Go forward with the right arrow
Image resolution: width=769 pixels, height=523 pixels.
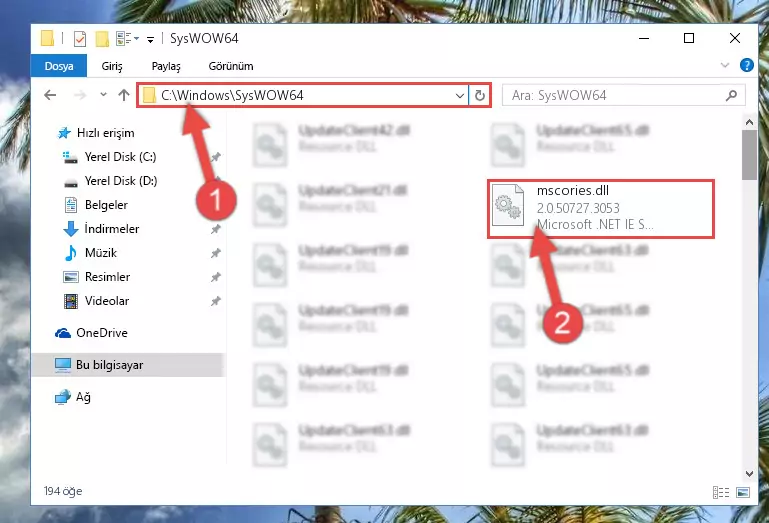coord(79,95)
